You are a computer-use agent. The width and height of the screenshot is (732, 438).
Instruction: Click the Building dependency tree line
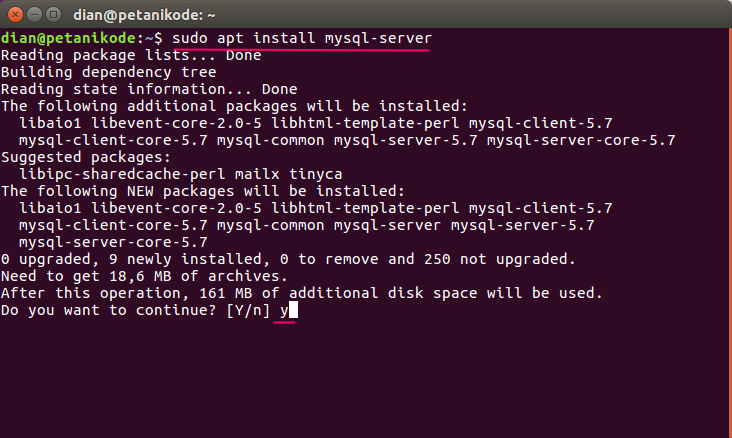tap(109, 72)
